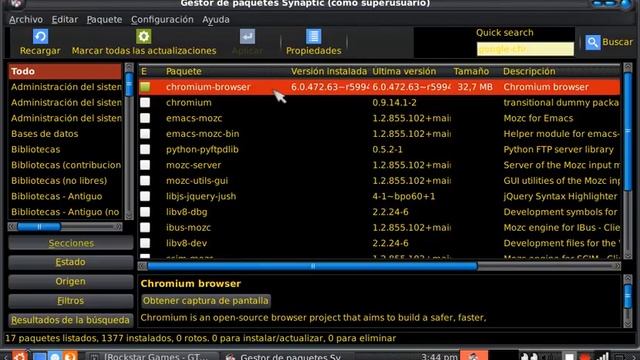
Task: Click the 3:44 pm taskbar clock
Action: 439,356
